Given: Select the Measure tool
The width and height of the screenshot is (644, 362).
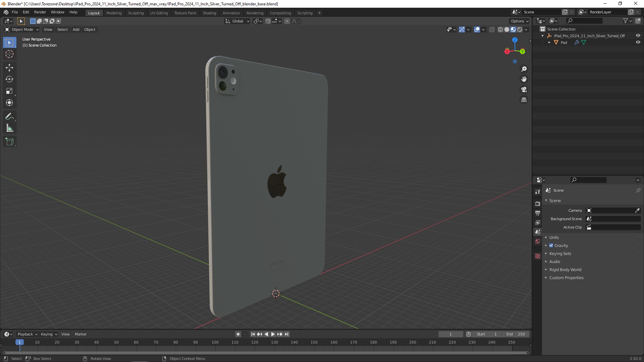Looking at the screenshot, I should pyautogui.click(x=9, y=128).
